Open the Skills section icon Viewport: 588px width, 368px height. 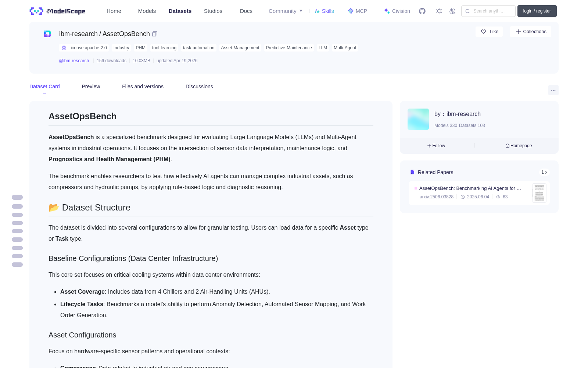coord(317,11)
